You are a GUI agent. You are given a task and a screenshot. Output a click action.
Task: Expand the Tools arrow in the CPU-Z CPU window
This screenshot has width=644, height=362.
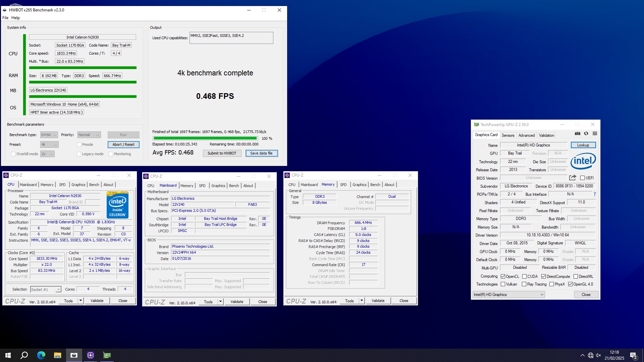coord(80,301)
